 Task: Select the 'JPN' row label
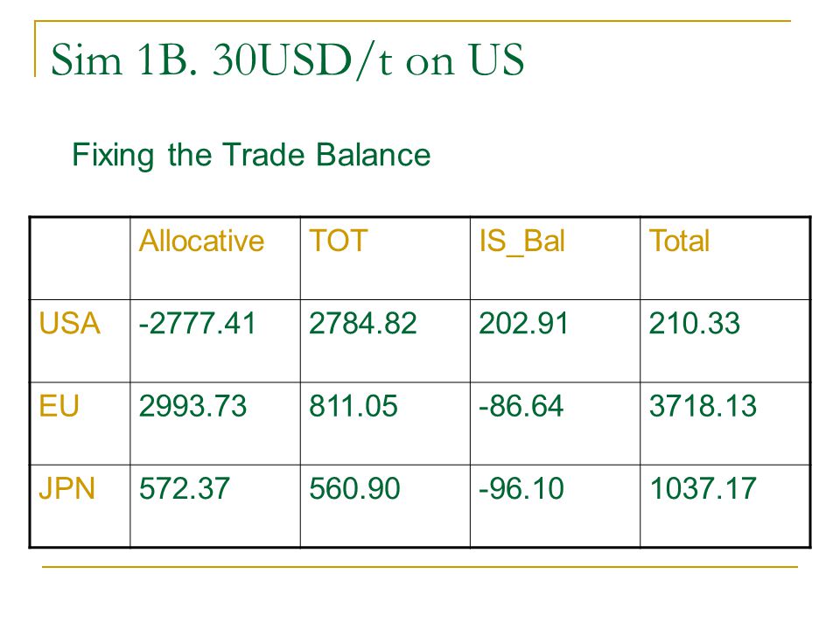pyautogui.click(x=67, y=488)
